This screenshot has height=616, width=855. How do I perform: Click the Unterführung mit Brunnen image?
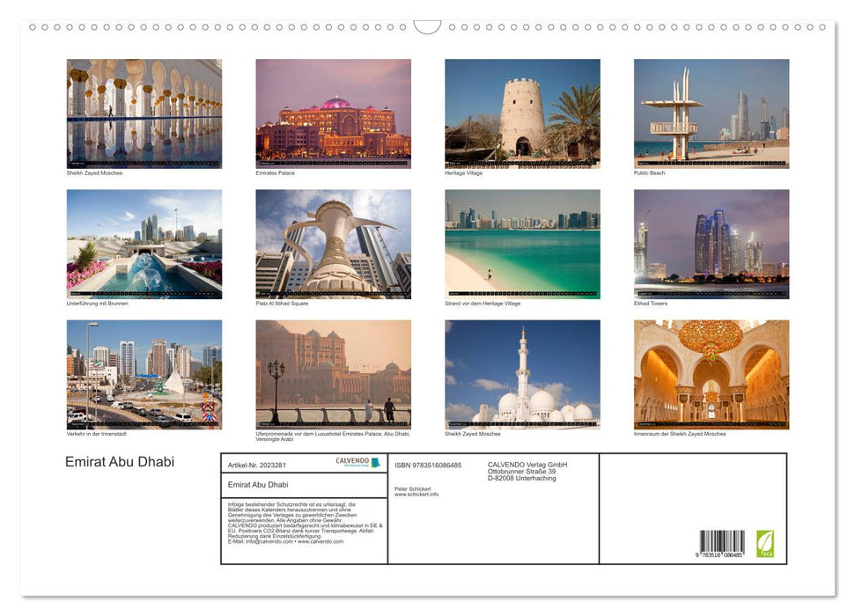(x=144, y=242)
